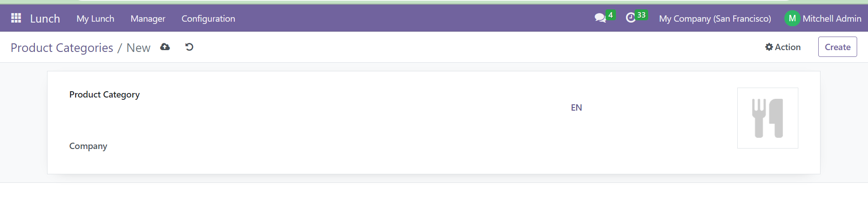Open the activities clock icon

coord(631,18)
